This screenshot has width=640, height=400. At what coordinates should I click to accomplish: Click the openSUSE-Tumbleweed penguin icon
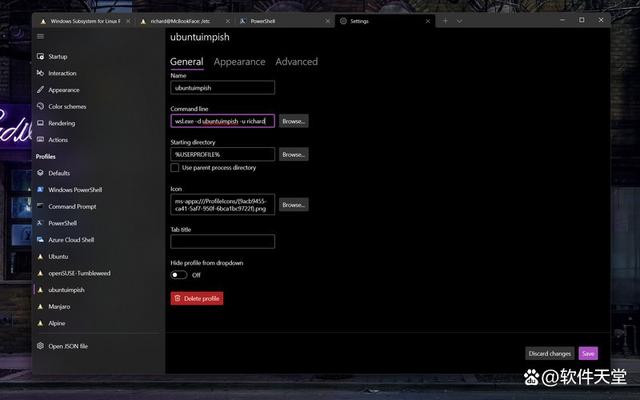click(x=40, y=273)
